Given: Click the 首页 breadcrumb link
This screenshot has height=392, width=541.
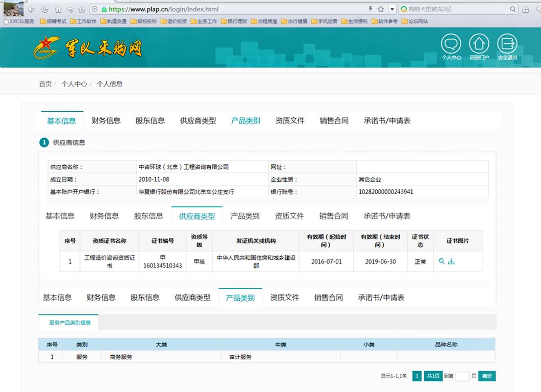Looking at the screenshot, I should click(45, 84).
